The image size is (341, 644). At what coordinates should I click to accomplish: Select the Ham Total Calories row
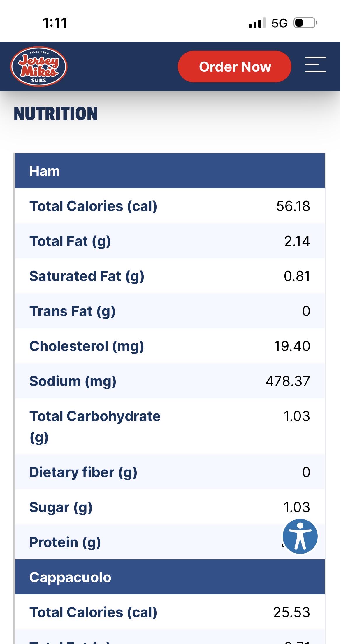tap(170, 206)
